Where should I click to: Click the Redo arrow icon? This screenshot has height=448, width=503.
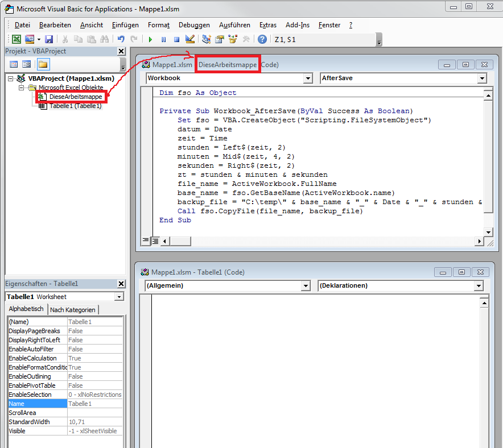click(134, 39)
